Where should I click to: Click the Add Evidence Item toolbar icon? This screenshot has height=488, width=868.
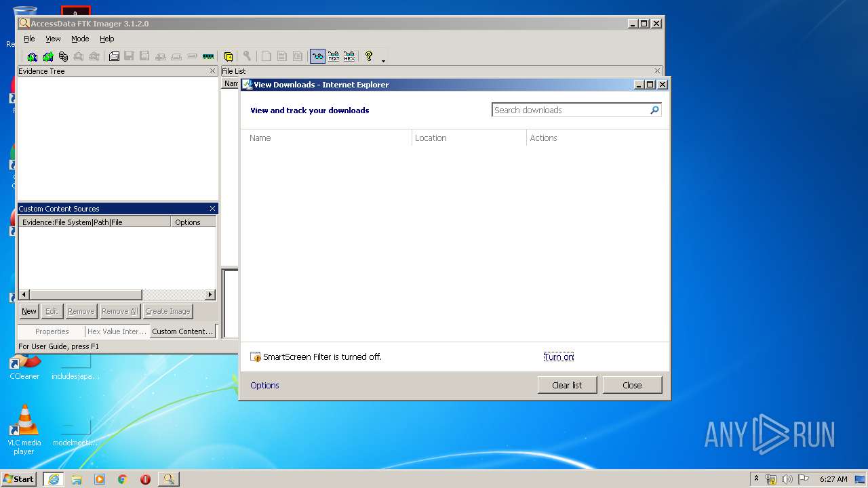pos(32,56)
